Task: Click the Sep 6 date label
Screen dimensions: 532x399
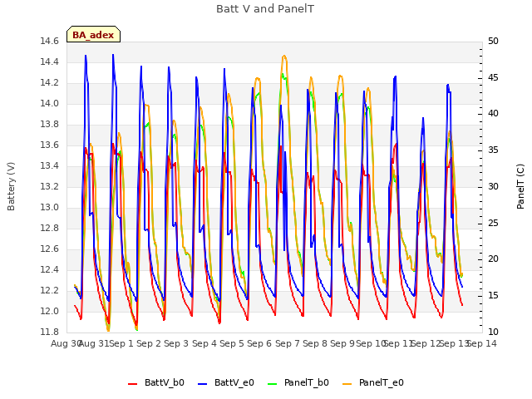Action: (x=259, y=343)
